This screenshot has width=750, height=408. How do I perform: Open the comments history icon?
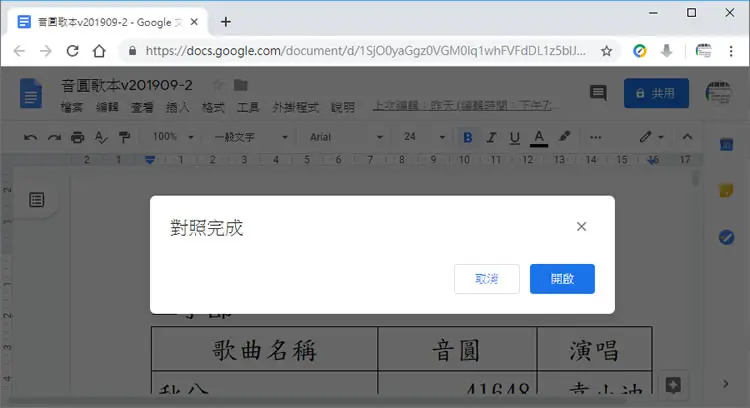tap(598, 93)
